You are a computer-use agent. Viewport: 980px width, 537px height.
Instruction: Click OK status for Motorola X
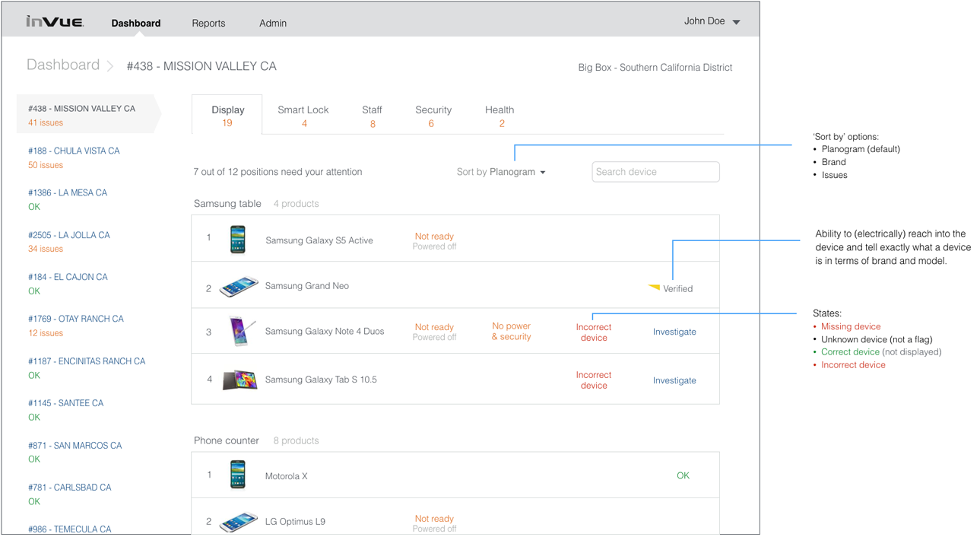pos(683,475)
